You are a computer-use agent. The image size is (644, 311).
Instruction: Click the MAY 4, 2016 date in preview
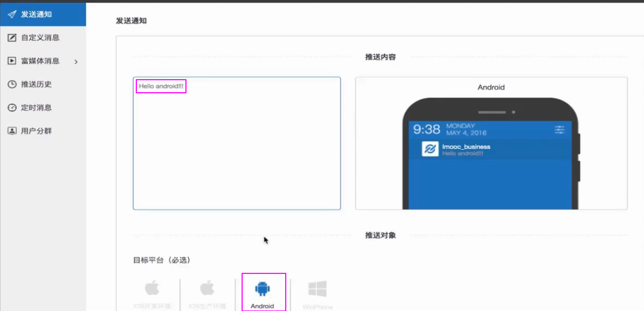(x=466, y=133)
